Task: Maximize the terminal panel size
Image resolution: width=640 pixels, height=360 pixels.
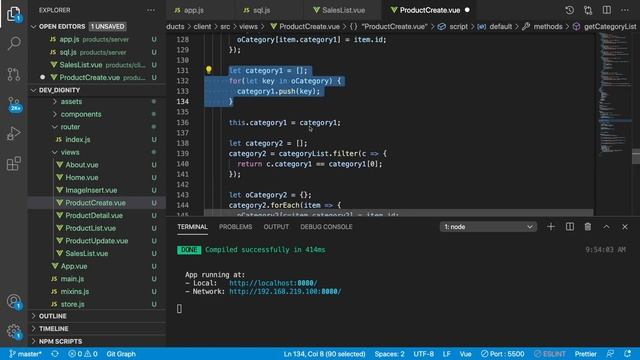Action: pos(607,227)
